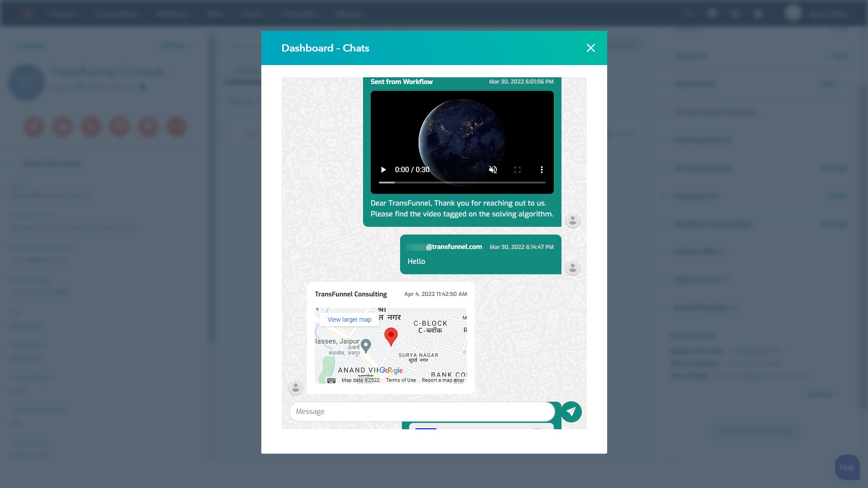The height and width of the screenshot is (488, 868).
Task: Open the View larger map link
Action: pos(349,319)
